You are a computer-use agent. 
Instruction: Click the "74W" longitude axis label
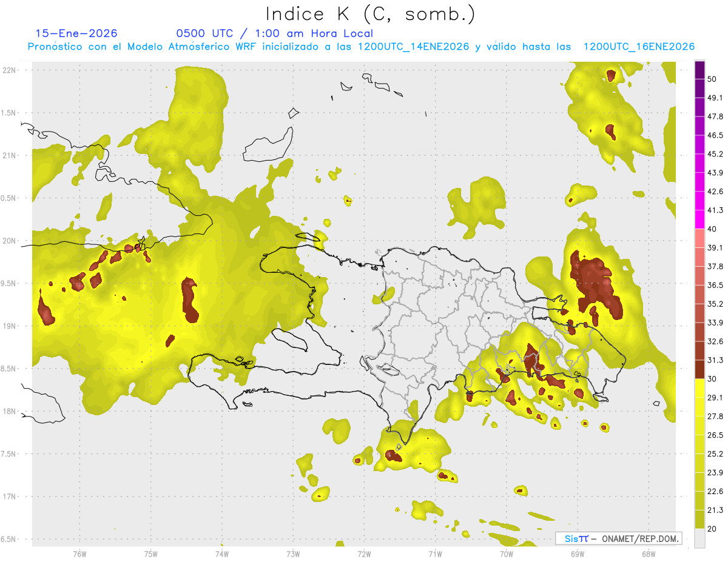tap(221, 554)
